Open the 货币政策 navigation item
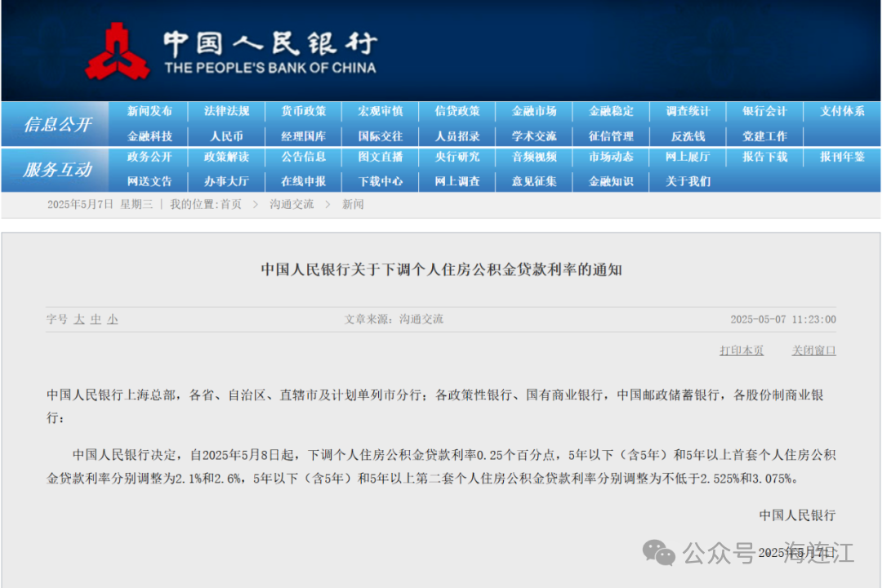Viewport: 882px width, 588px height. tap(303, 111)
